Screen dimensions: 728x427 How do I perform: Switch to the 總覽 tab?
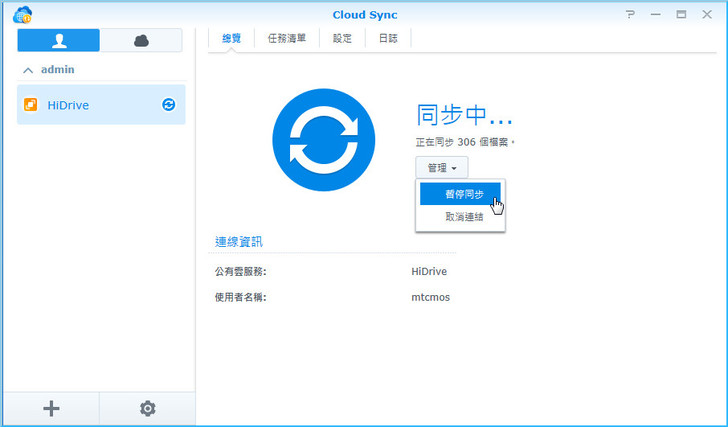coord(232,38)
